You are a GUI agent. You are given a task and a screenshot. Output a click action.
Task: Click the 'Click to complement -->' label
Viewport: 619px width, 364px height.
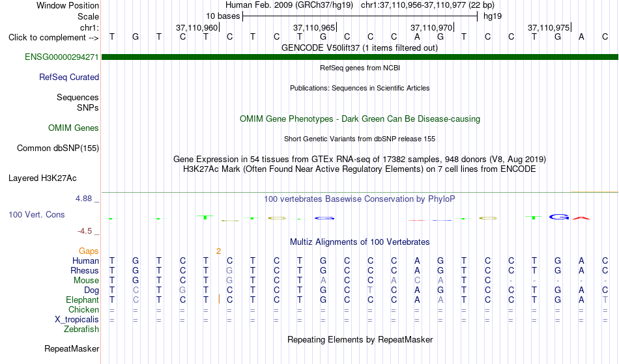pyautogui.click(x=53, y=38)
